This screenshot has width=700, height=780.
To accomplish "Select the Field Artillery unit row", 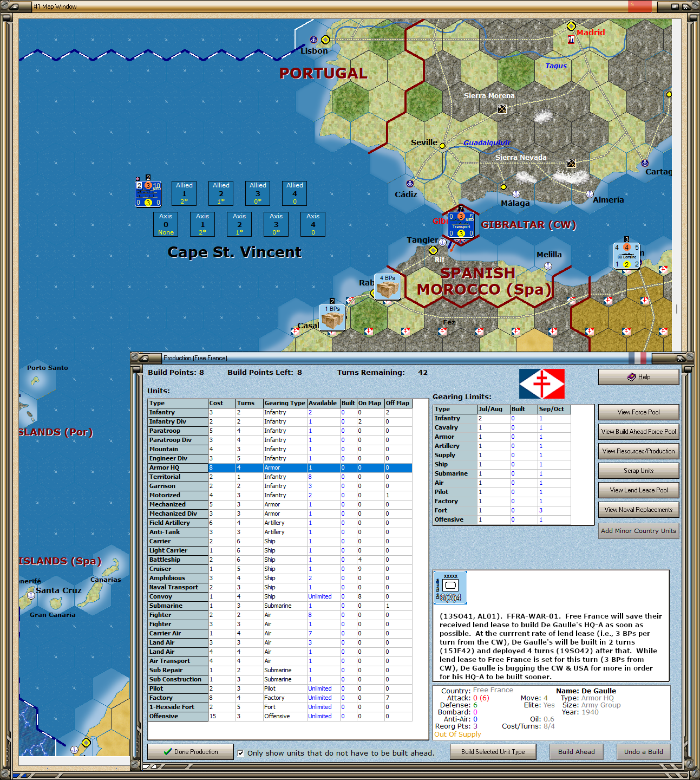I will coord(280,523).
